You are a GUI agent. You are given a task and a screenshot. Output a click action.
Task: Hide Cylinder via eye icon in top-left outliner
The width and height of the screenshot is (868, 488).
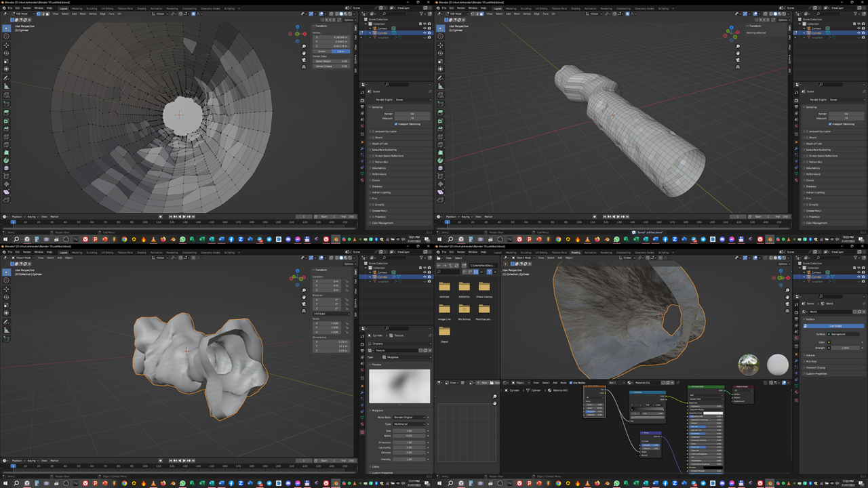pyautogui.click(x=425, y=33)
